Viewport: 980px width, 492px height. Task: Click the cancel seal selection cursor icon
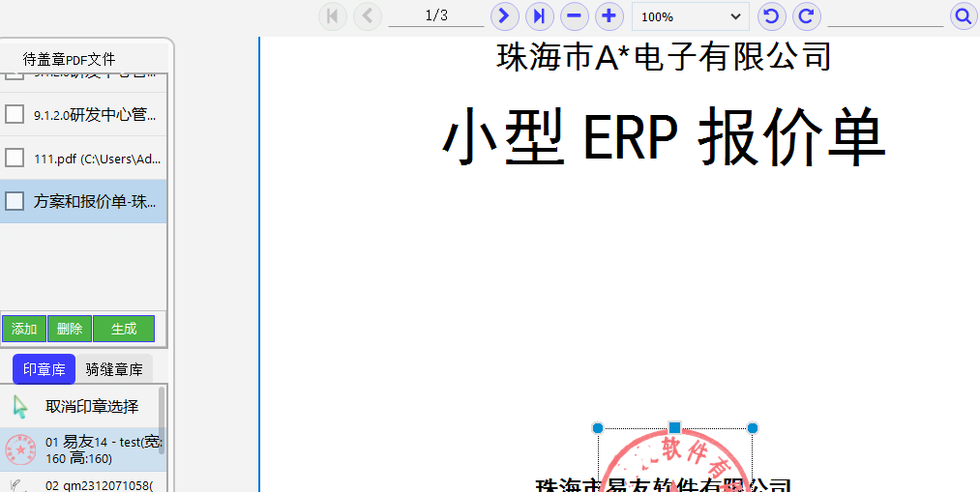point(20,407)
